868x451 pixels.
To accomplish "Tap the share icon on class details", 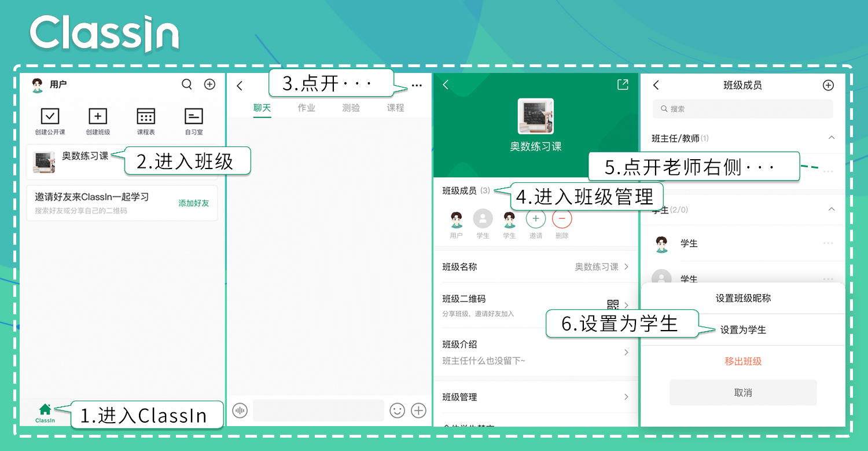I will point(623,85).
